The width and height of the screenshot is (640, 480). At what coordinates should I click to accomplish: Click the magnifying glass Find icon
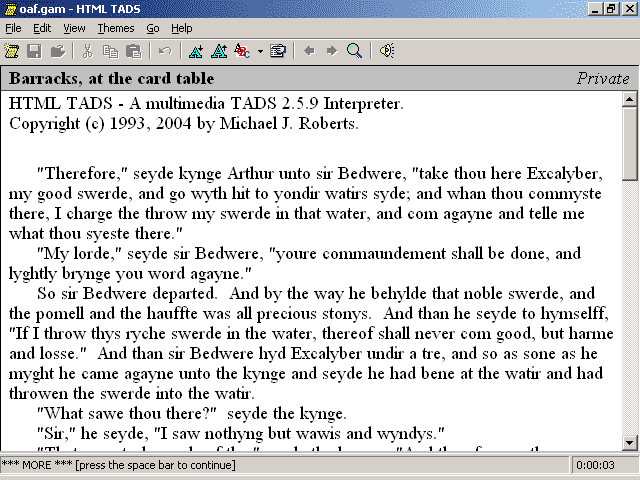[354, 50]
